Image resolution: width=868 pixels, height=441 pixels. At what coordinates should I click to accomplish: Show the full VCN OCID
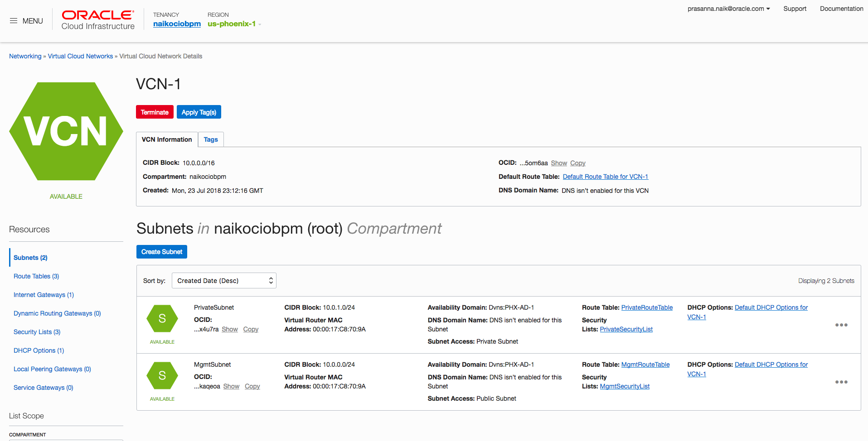(559, 163)
